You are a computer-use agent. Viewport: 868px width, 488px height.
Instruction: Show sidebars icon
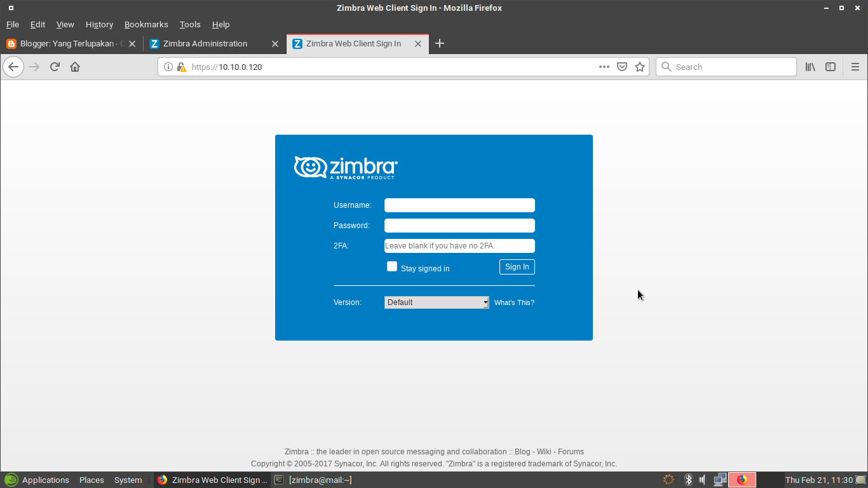click(831, 67)
